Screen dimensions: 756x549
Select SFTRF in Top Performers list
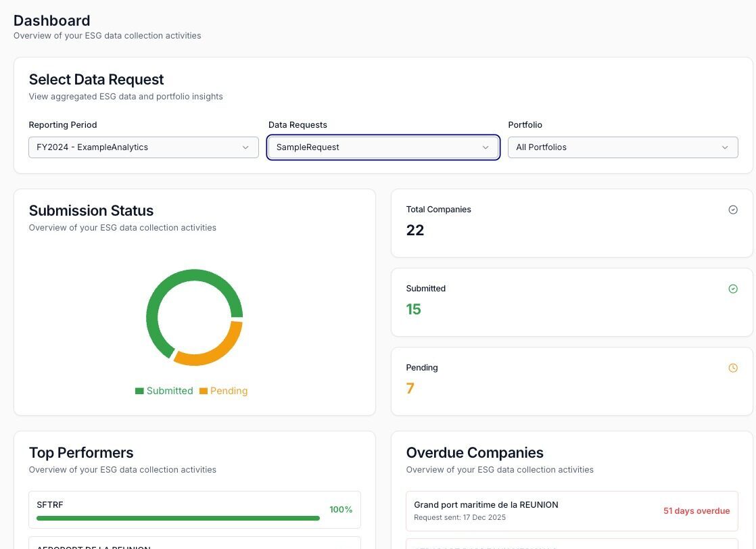[50, 504]
